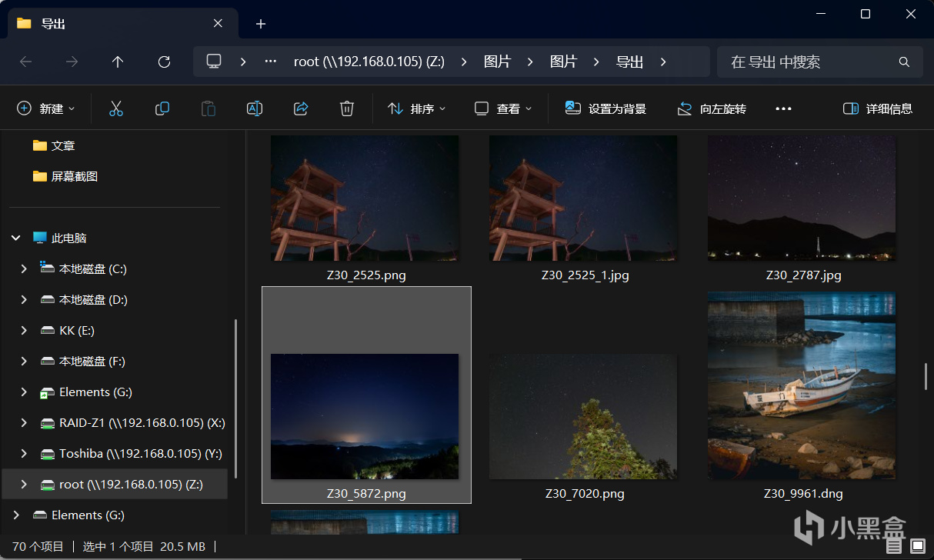
Task: Collapse the 此电脑 tree node
Action: coord(16,238)
